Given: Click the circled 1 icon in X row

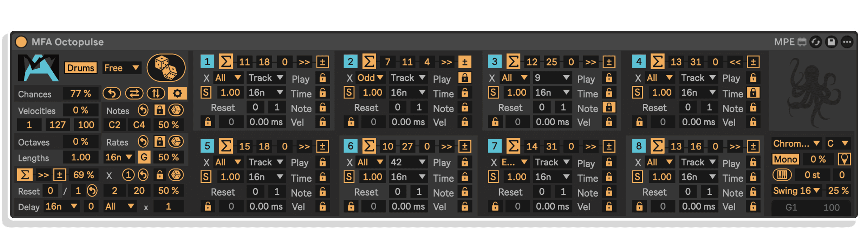Looking at the screenshot, I should [x=128, y=175].
